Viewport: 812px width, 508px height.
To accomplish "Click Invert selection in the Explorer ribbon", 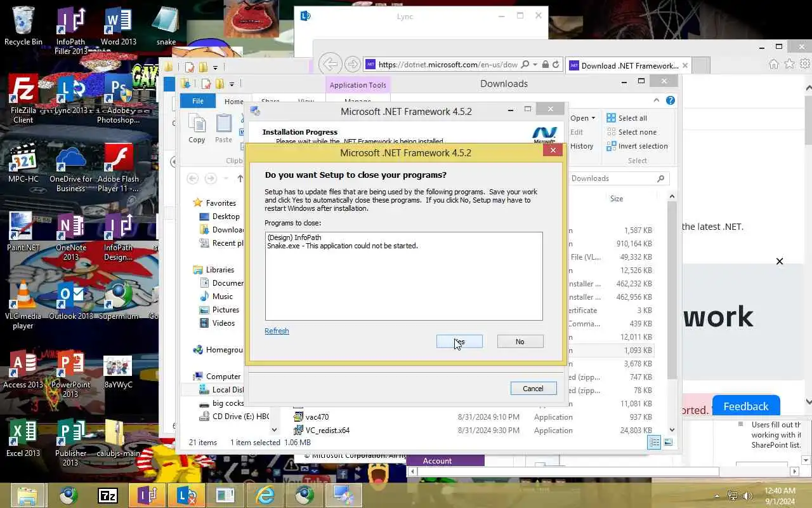I will (x=637, y=146).
